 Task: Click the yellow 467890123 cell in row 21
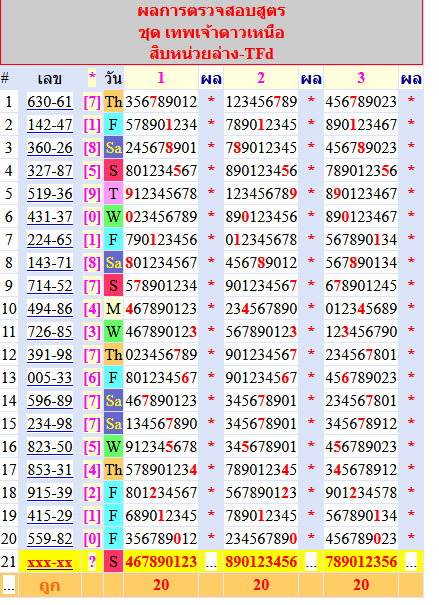point(161,562)
